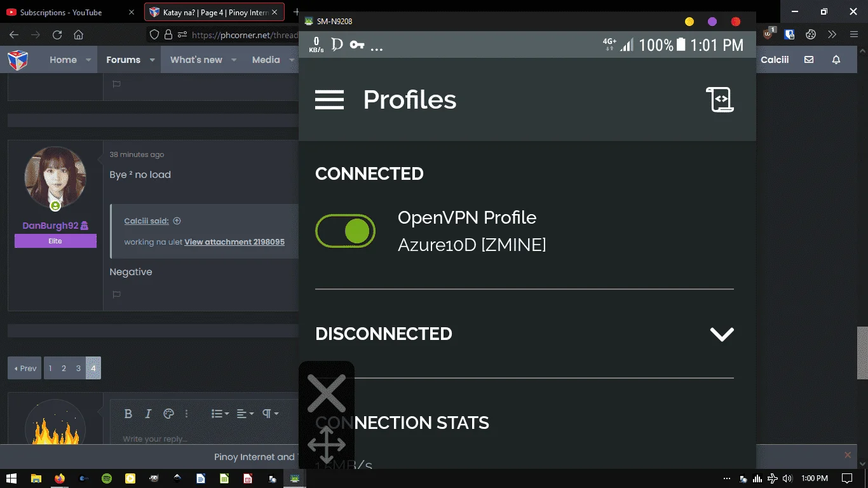The height and width of the screenshot is (488, 868).
Task: Go to page 2 of the thread
Action: click(64, 368)
